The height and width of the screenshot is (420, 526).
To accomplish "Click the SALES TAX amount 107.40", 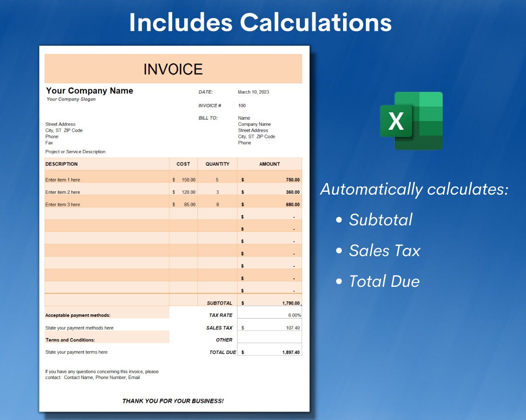I will coord(293,327).
